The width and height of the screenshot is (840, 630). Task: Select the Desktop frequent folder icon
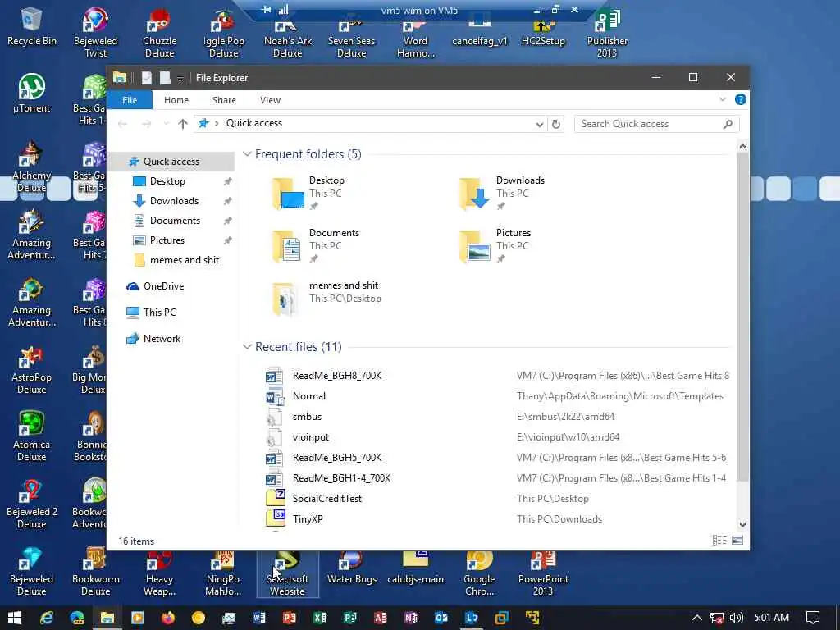click(x=288, y=194)
